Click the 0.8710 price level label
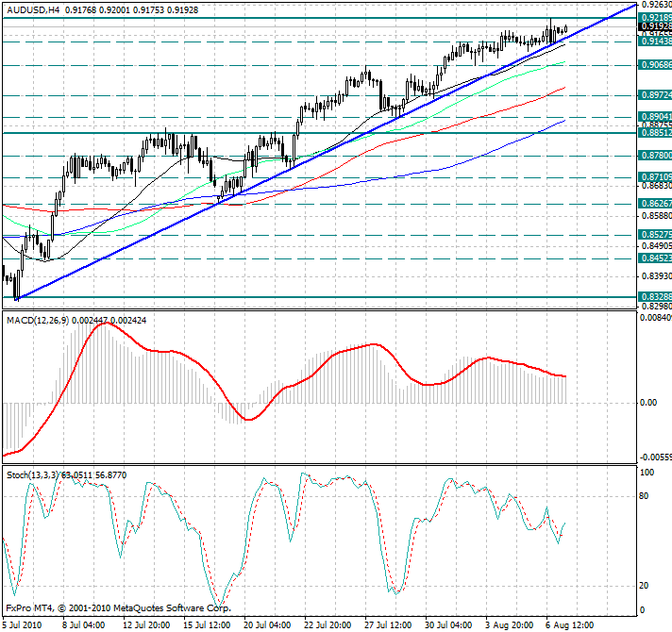672x632 pixels. [655, 177]
